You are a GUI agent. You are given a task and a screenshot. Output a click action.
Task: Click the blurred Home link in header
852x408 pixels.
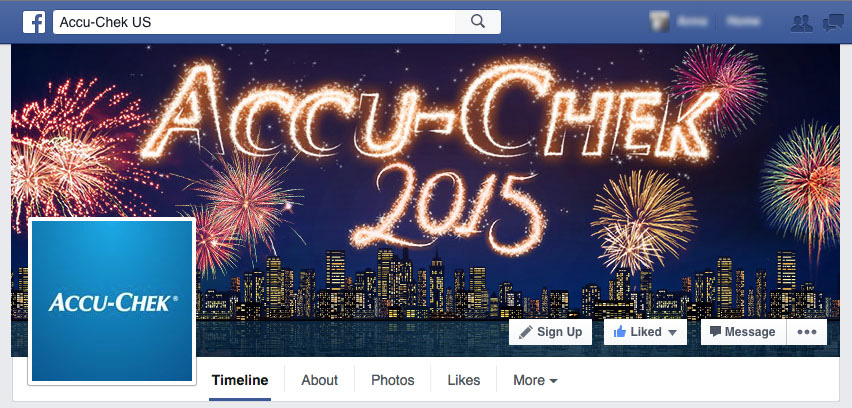[x=743, y=22]
